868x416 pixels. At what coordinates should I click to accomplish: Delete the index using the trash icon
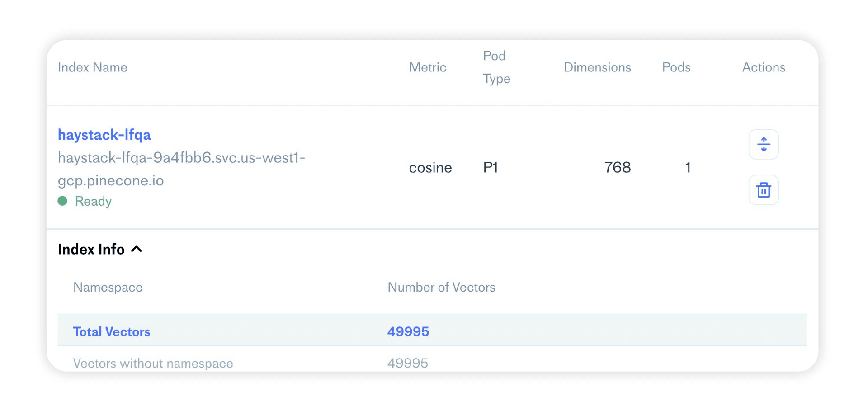coord(764,190)
